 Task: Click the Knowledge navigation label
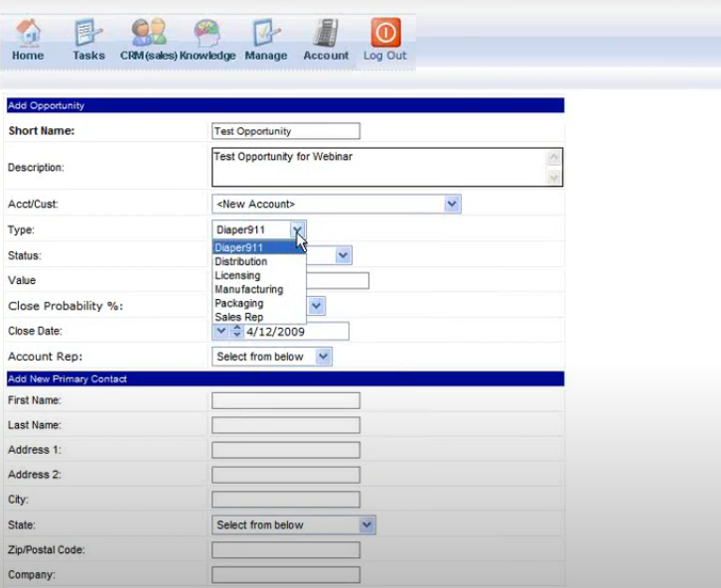pyautogui.click(x=208, y=56)
